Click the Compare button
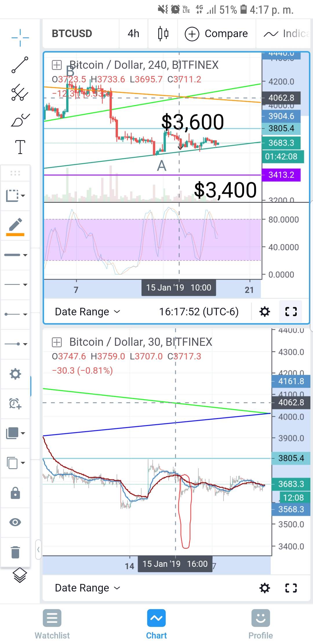 (x=216, y=34)
